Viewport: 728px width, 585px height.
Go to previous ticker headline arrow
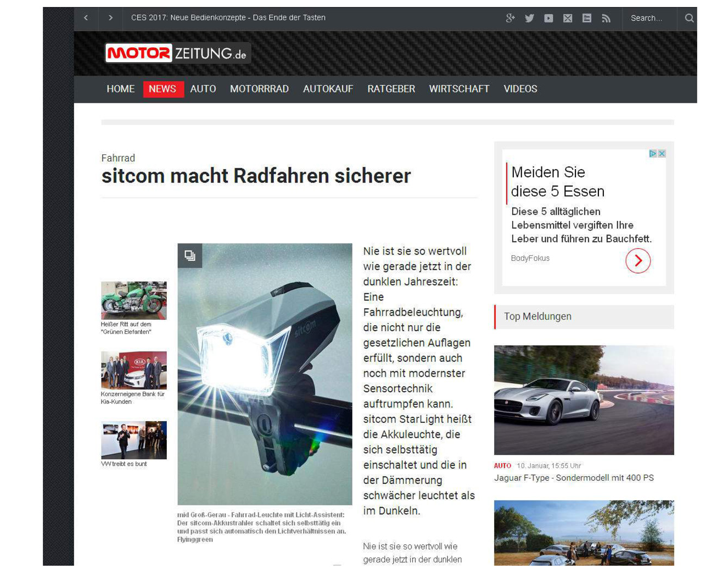(86, 18)
